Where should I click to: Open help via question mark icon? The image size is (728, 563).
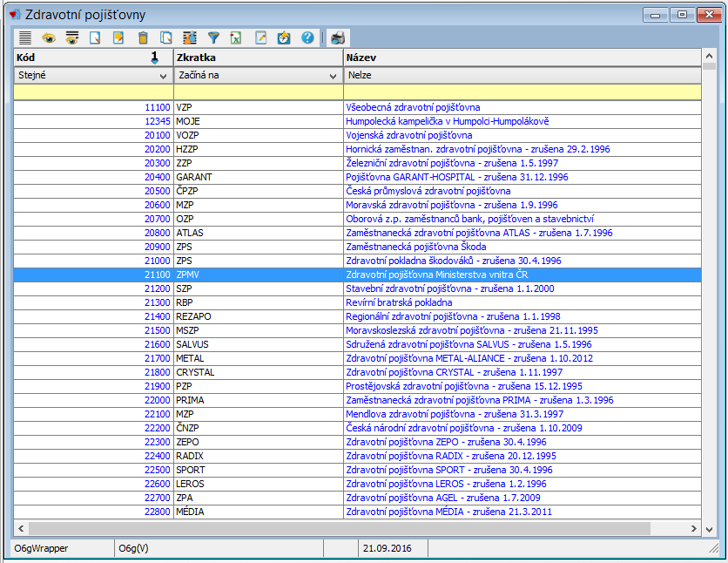point(307,37)
